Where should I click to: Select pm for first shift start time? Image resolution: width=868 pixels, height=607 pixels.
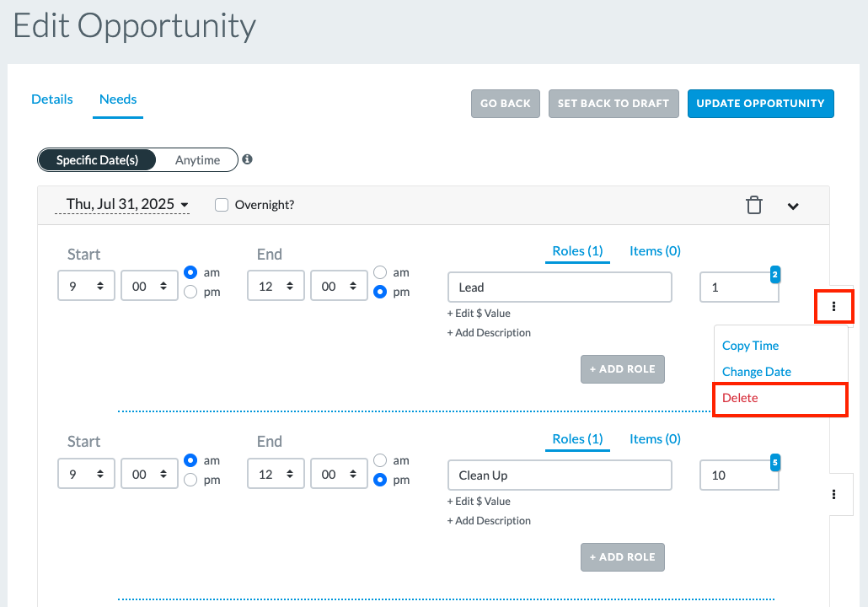190,292
